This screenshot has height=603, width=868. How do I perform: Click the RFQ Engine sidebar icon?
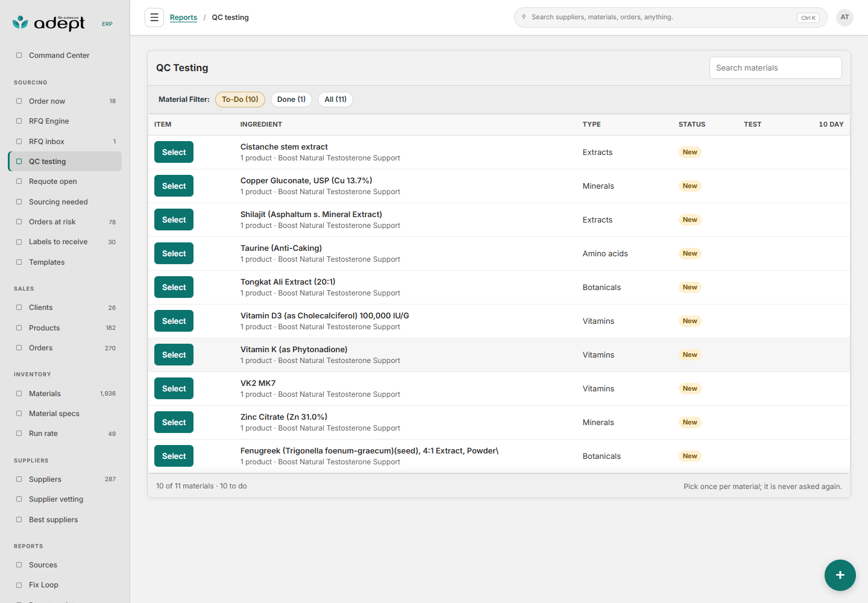19,121
